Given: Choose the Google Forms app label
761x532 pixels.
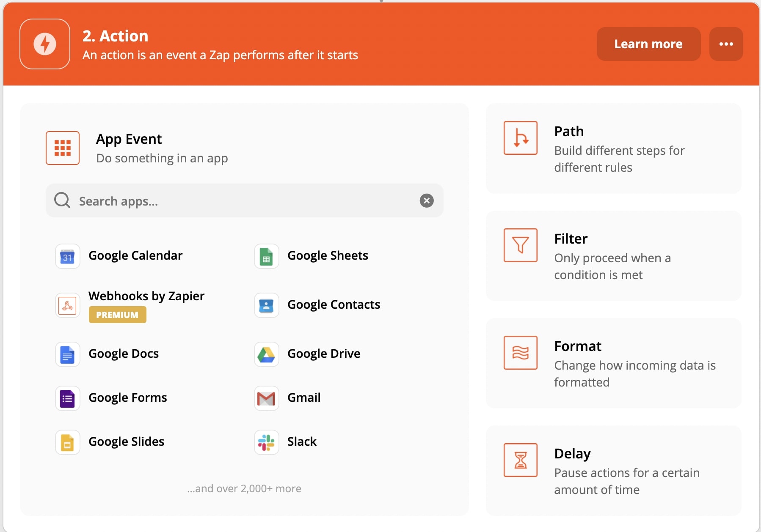Looking at the screenshot, I should (128, 398).
